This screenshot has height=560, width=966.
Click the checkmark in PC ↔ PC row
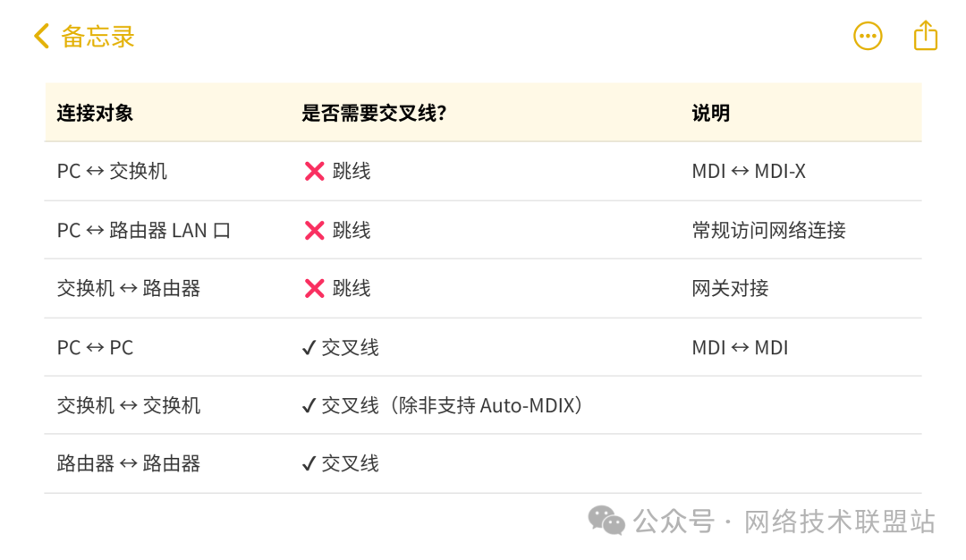click(x=309, y=348)
